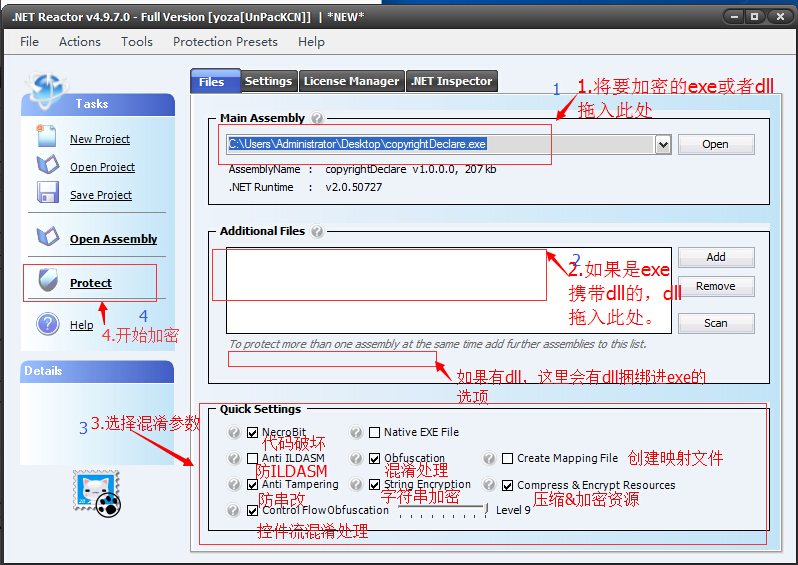Expand the Main Assembly path dropdown
Viewport: 798px width, 565px height.
663,145
